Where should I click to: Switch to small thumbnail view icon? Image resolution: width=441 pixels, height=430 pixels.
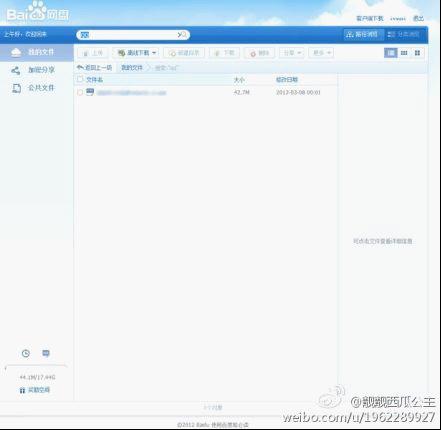[404, 53]
